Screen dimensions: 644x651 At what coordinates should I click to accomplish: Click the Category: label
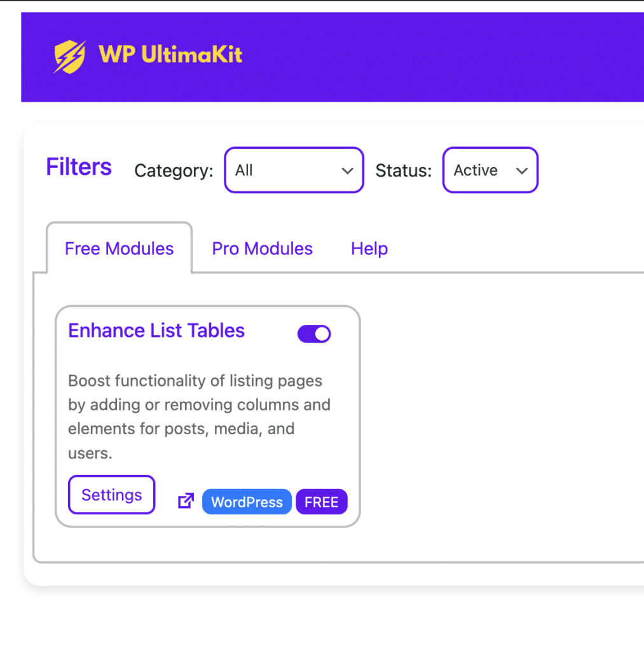tap(174, 170)
